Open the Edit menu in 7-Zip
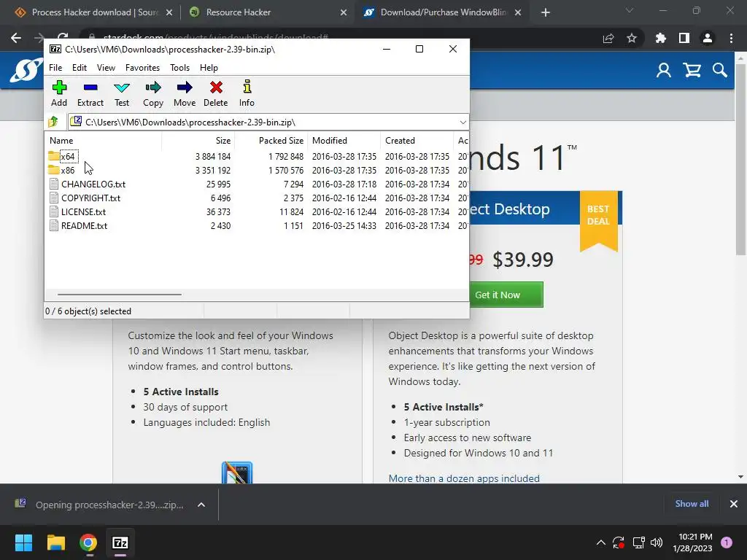This screenshot has height=560, width=747. [x=79, y=68]
